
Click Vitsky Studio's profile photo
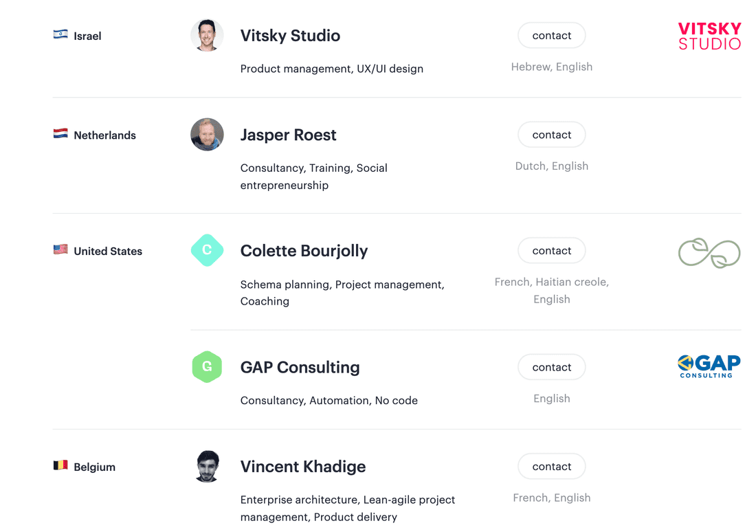[x=207, y=36]
